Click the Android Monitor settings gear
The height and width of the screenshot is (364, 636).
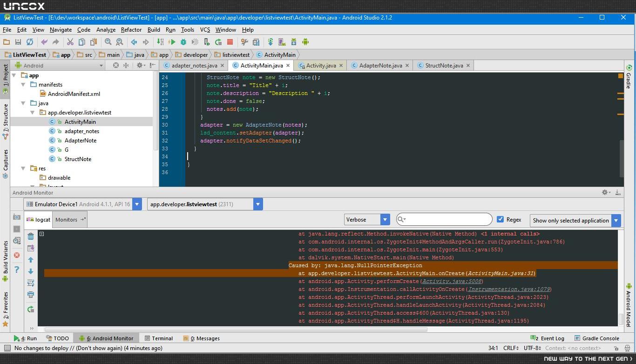coord(605,192)
